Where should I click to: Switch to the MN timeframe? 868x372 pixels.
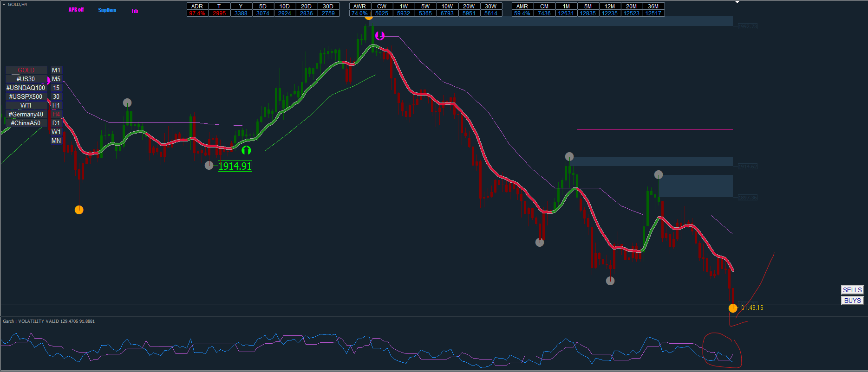click(x=56, y=141)
